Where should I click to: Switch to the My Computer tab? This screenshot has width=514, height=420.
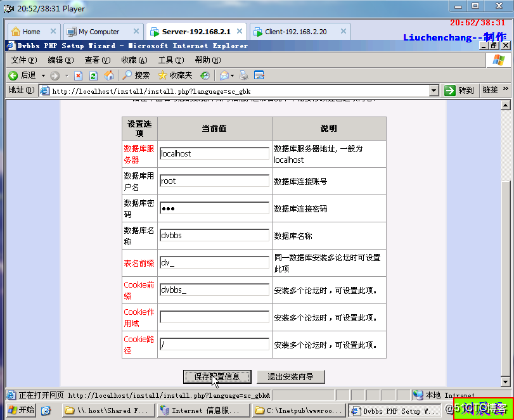coord(103,32)
